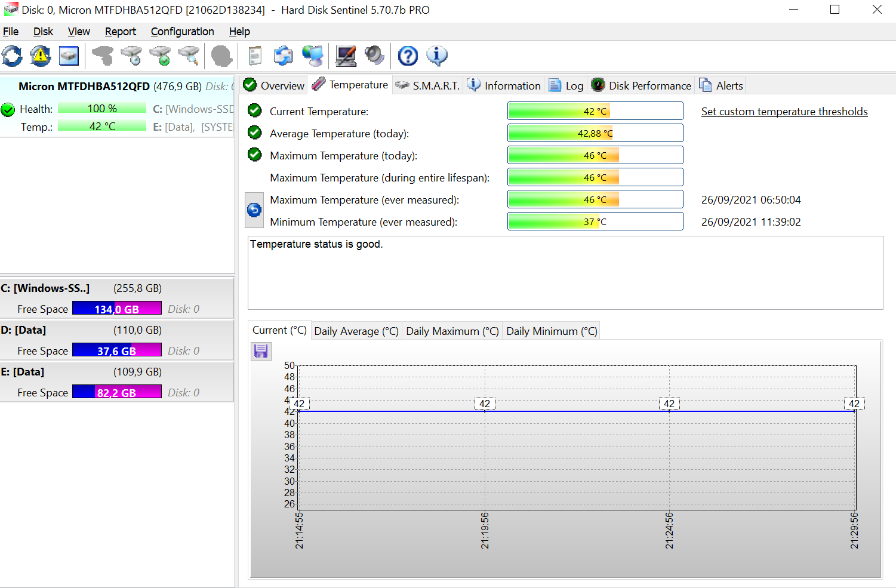896x588 pixels.
Task: Click the Temperature status is good text box
Action: tap(565, 273)
